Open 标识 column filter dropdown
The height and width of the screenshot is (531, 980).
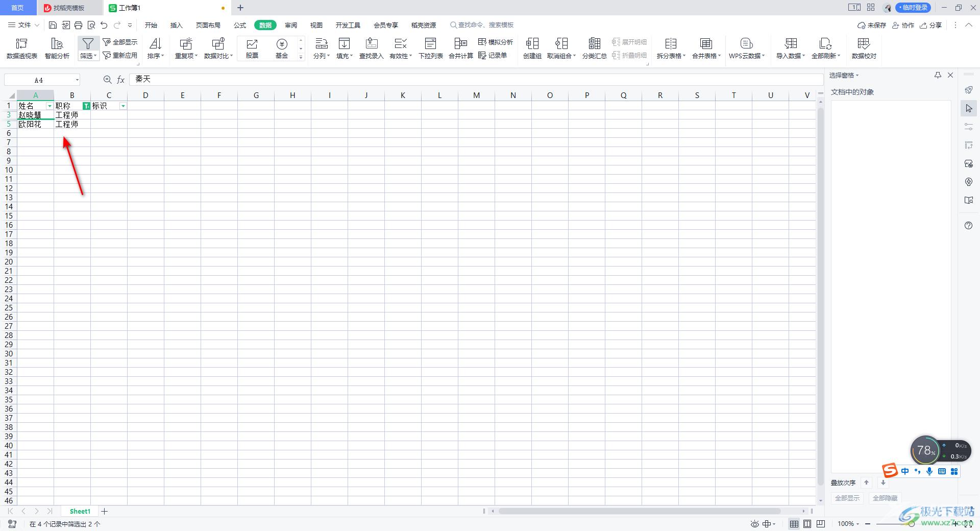(x=123, y=106)
